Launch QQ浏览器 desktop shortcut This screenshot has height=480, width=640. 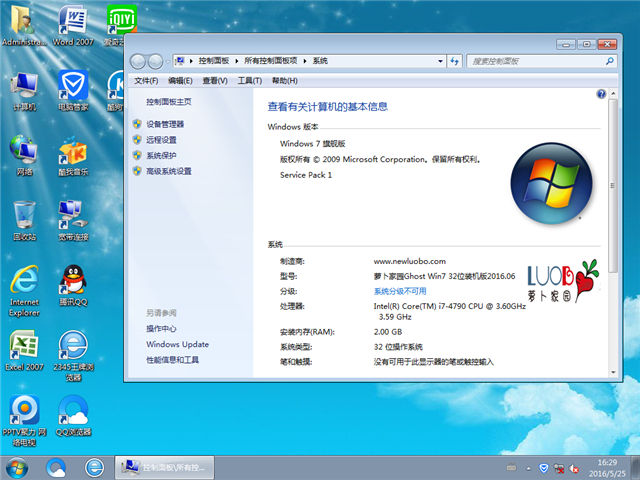tap(73, 416)
